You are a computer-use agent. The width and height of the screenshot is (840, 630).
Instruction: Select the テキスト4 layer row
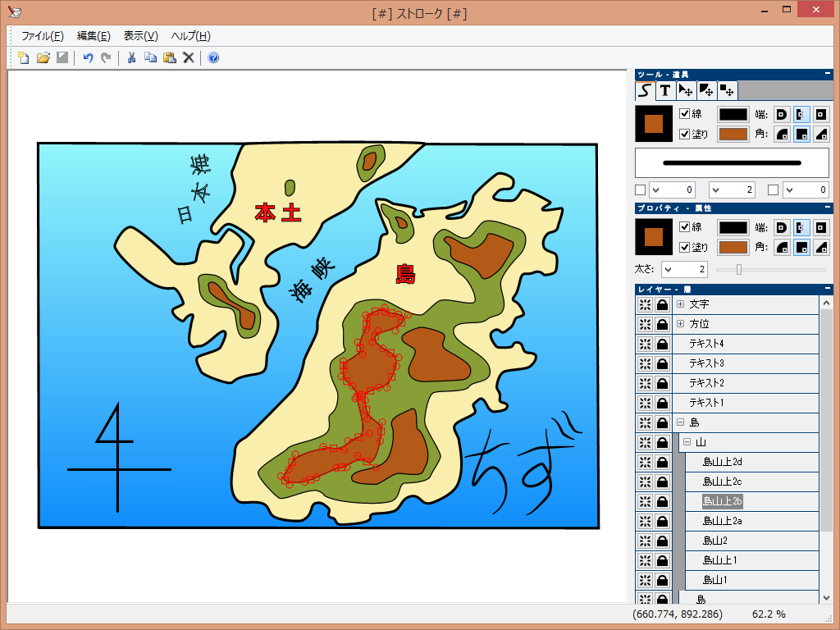click(x=745, y=344)
